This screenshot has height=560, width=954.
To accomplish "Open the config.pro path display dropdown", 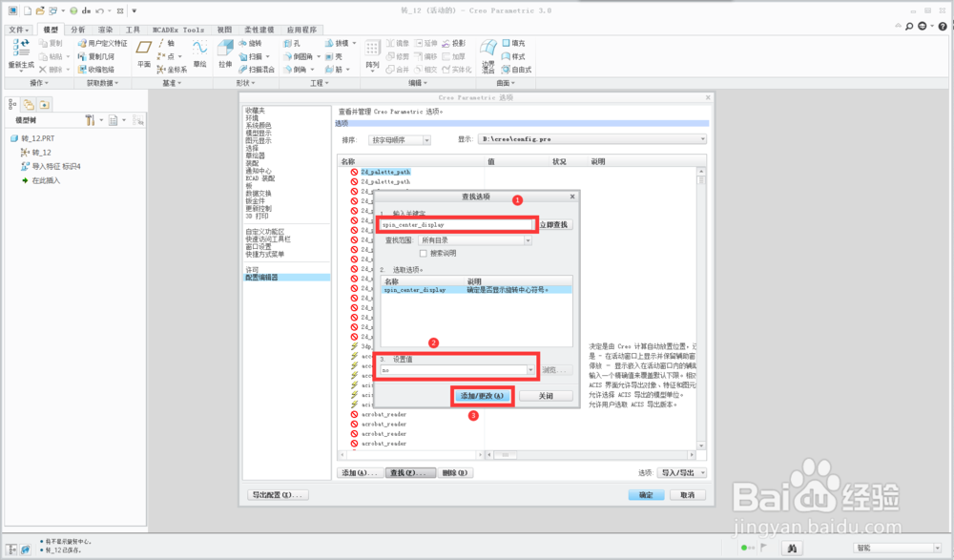I will (703, 139).
